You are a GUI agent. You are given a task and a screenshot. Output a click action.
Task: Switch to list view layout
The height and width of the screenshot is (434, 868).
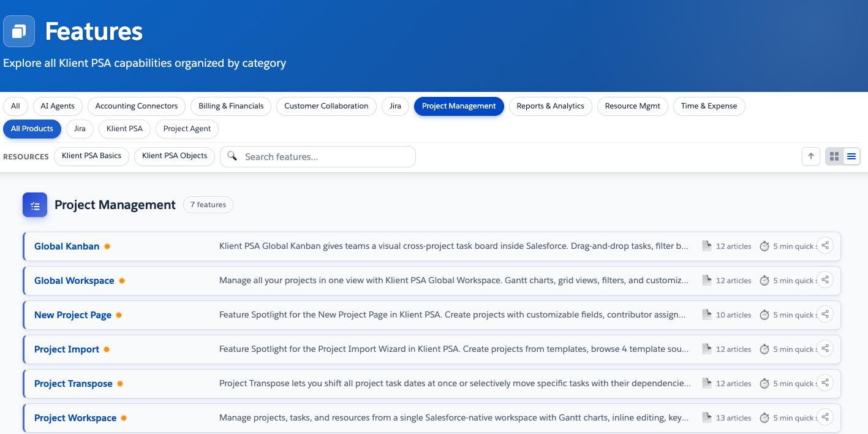tap(851, 156)
